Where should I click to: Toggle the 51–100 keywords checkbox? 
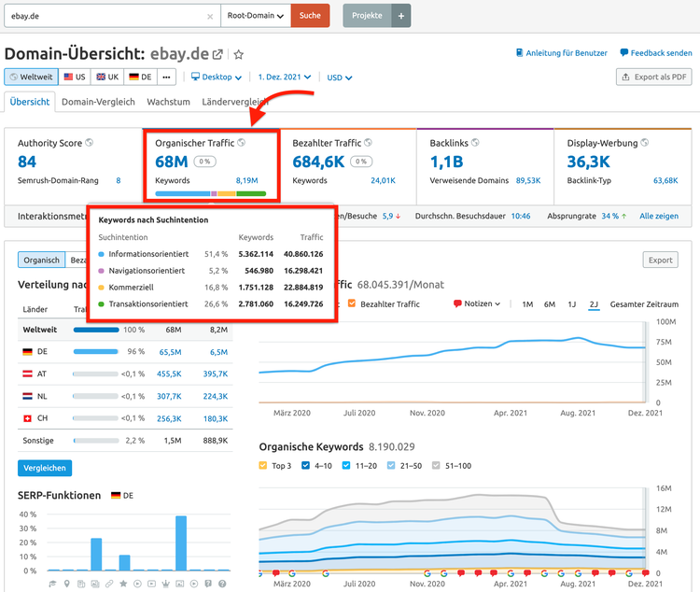coord(436,466)
